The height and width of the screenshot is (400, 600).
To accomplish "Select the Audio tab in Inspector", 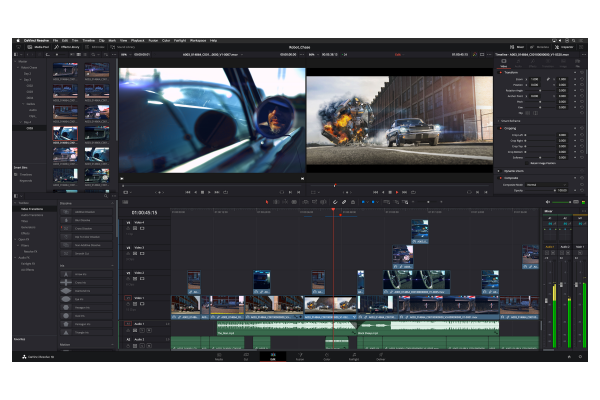I will [518, 63].
